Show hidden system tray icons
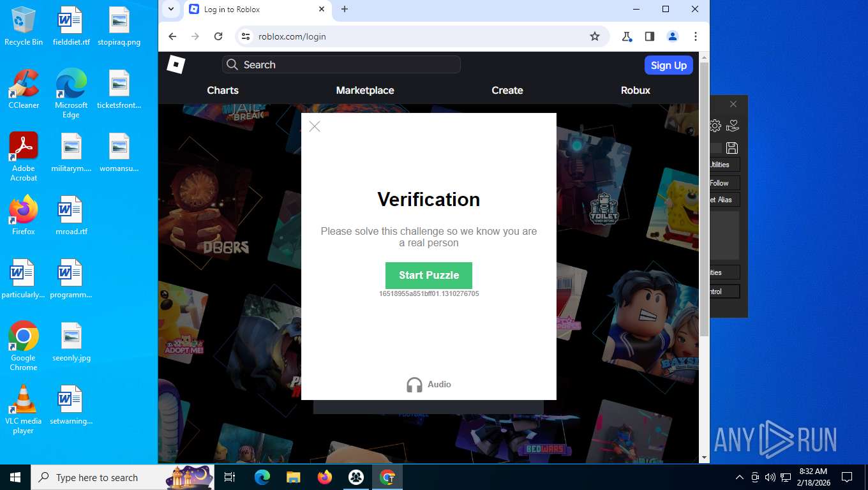 pyautogui.click(x=740, y=477)
